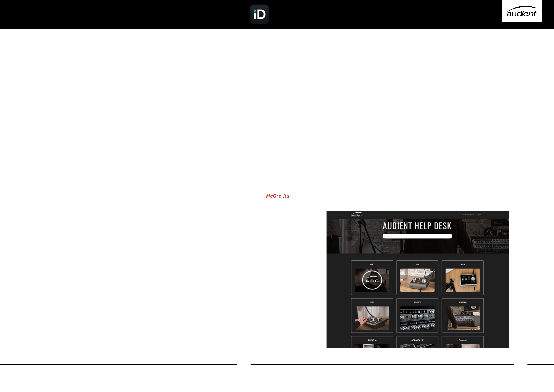The width and height of the screenshot is (554, 392).
Task: Click the Audient logo in help desk header
Action: click(x=357, y=215)
